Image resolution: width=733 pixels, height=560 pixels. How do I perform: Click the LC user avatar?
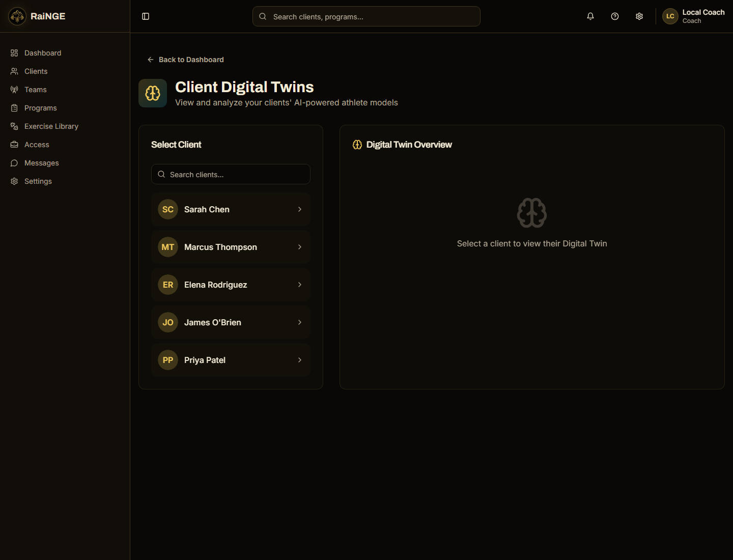pos(670,16)
